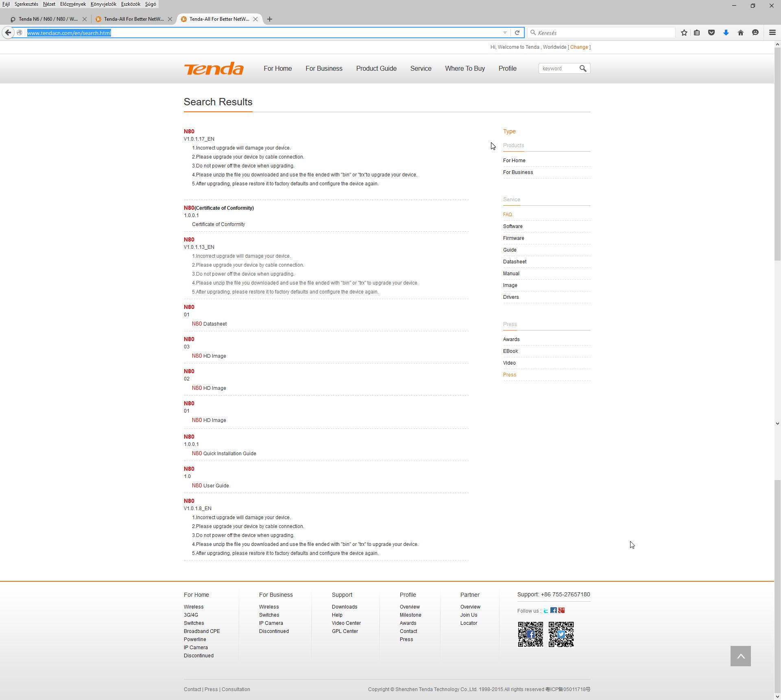The width and height of the screenshot is (781, 700).
Task: Open the Nézet menu
Action: click(49, 4)
